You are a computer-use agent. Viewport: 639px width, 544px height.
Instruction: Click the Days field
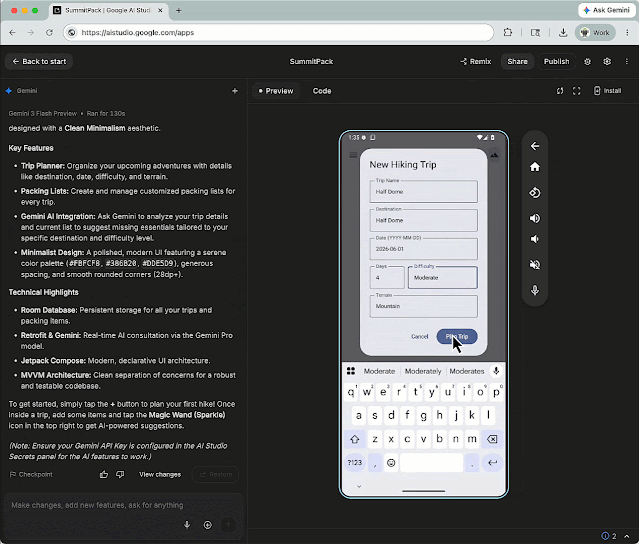pyautogui.click(x=387, y=278)
